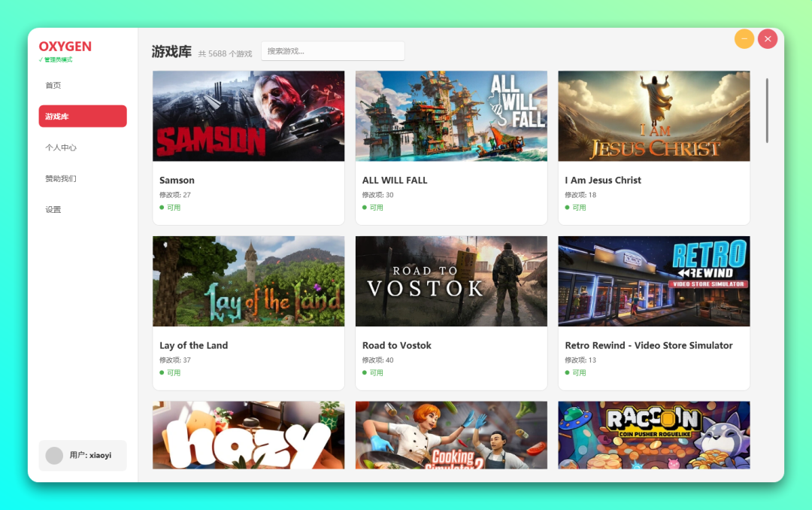Open the hozy game cover
Viewport: 812px width, 510px height.
point(249,436)
